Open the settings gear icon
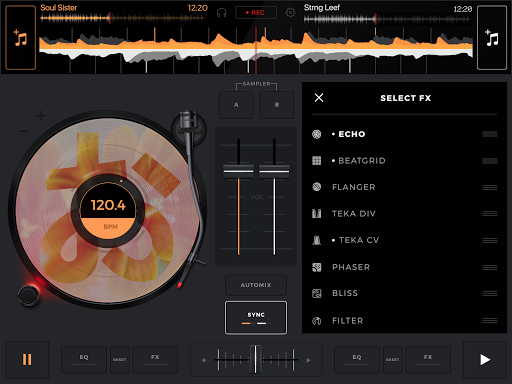Image resolution: width=512 pixels, height=384 pixels. [x=290, y=13]
